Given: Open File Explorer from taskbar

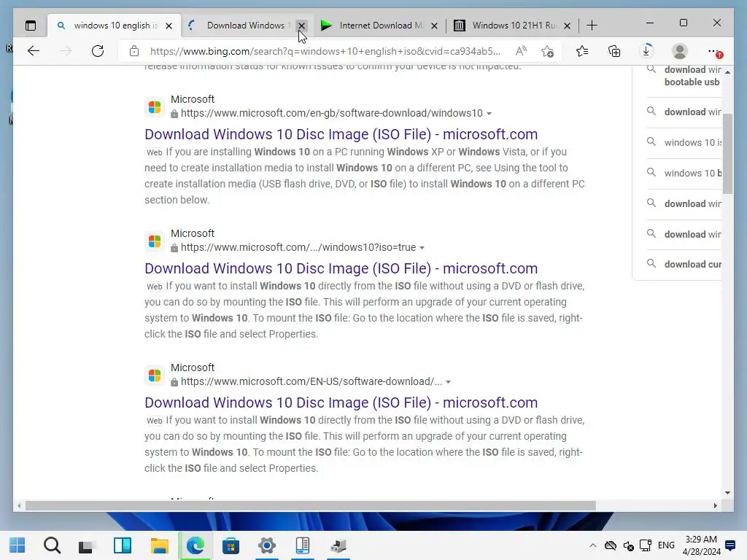Looking at the screenshot, I should point(159,545).
